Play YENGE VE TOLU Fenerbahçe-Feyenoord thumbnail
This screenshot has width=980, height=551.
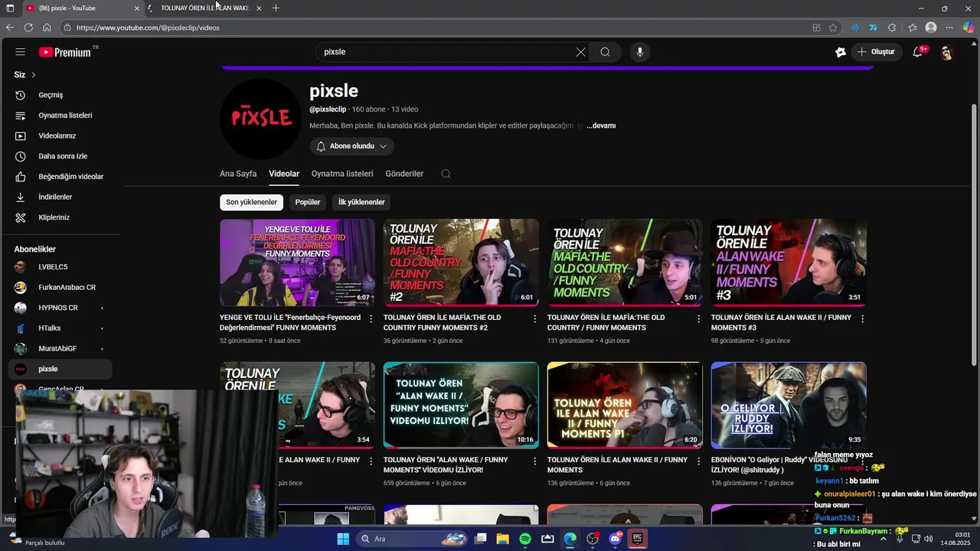tap(297, 262)
